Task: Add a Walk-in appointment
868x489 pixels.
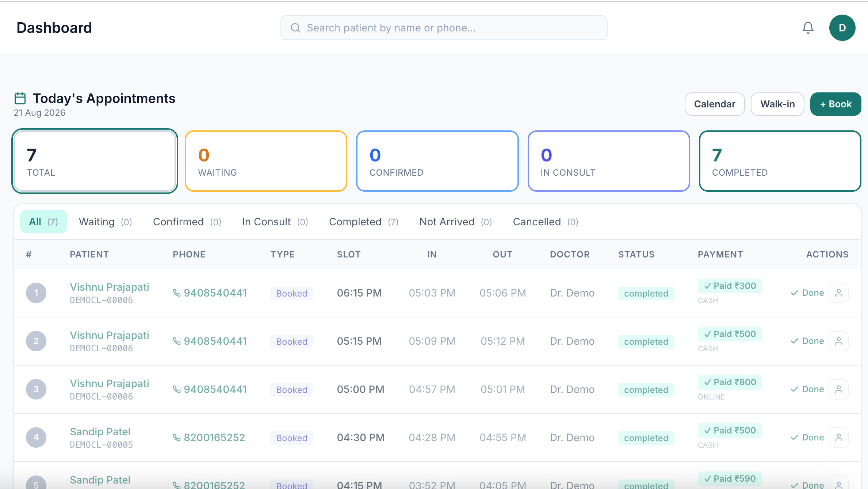Action: (x=777, y=104)
